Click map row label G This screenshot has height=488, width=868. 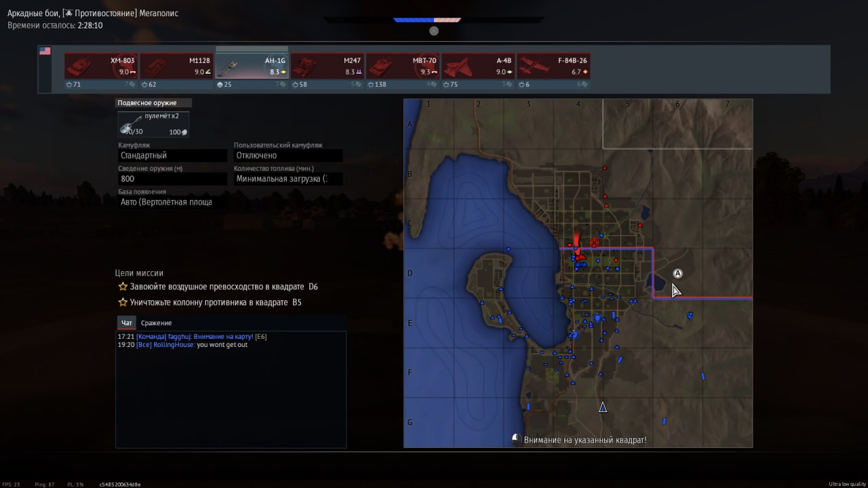point(410,422)
